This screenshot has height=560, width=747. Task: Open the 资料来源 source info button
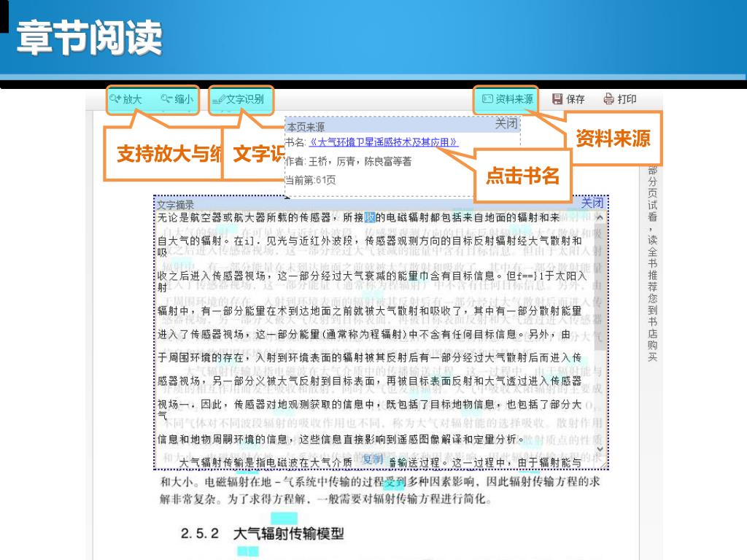tap(508, 99)
